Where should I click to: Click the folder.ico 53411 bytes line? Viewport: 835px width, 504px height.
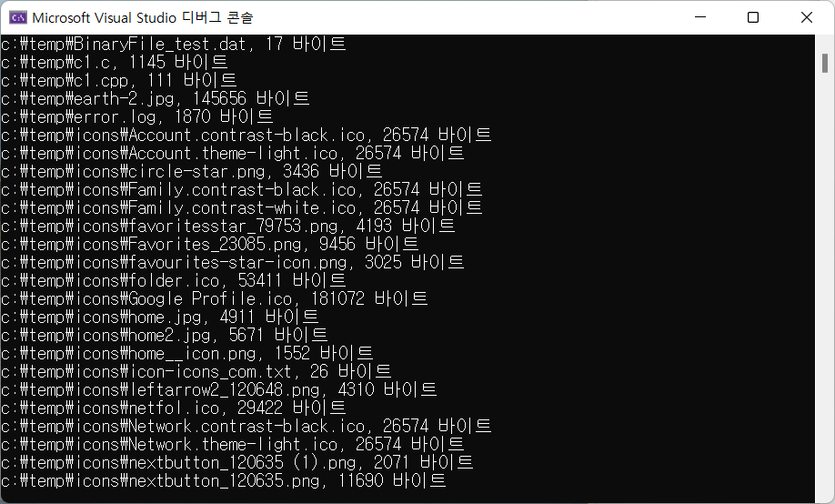tap(173, 281)
